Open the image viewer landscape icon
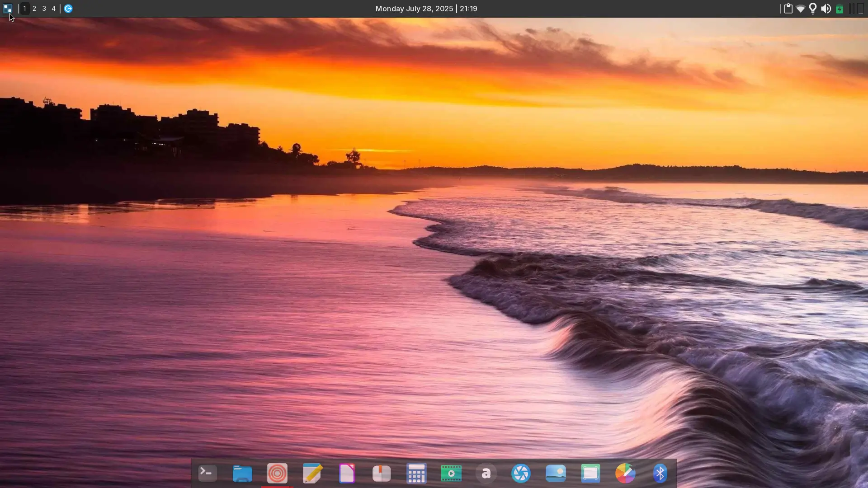Viewport: 868px width, 488px height. click(x=556, y=473)
